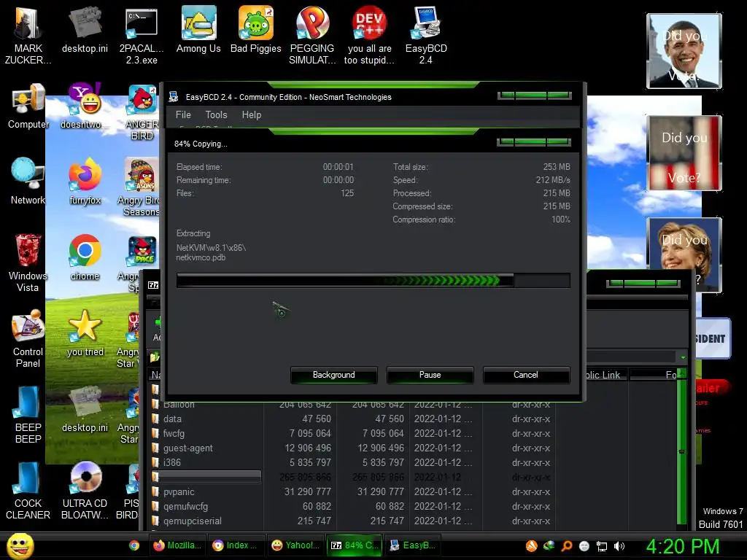Open the 'you tried' star shortcut
The height and width of the screenshot is (560, 747).
tap(85, 332)
